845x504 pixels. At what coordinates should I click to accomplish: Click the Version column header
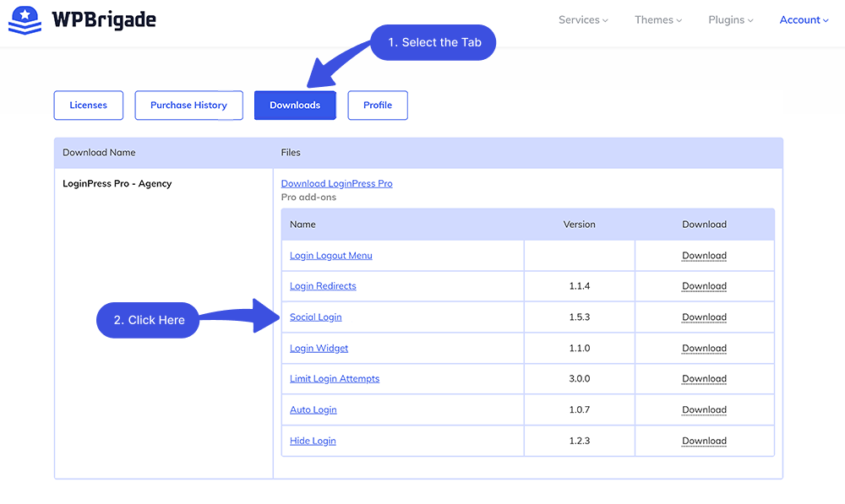coord(580,225)
